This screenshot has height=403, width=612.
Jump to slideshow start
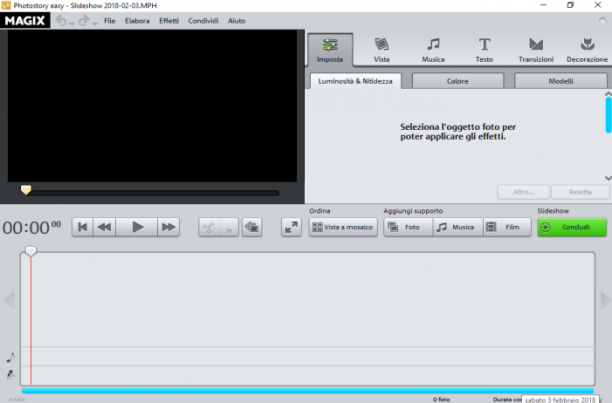tap(82, 227)
